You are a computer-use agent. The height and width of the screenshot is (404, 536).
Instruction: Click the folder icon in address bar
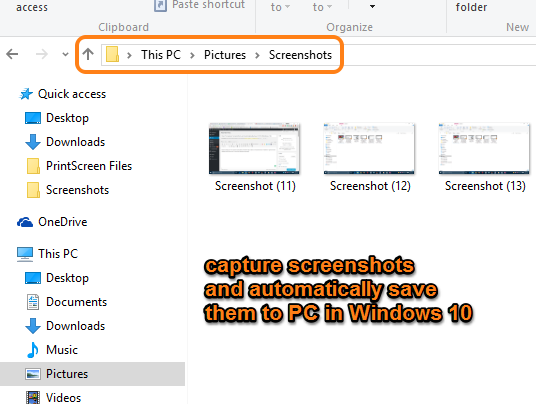click(x=112, y=54)
